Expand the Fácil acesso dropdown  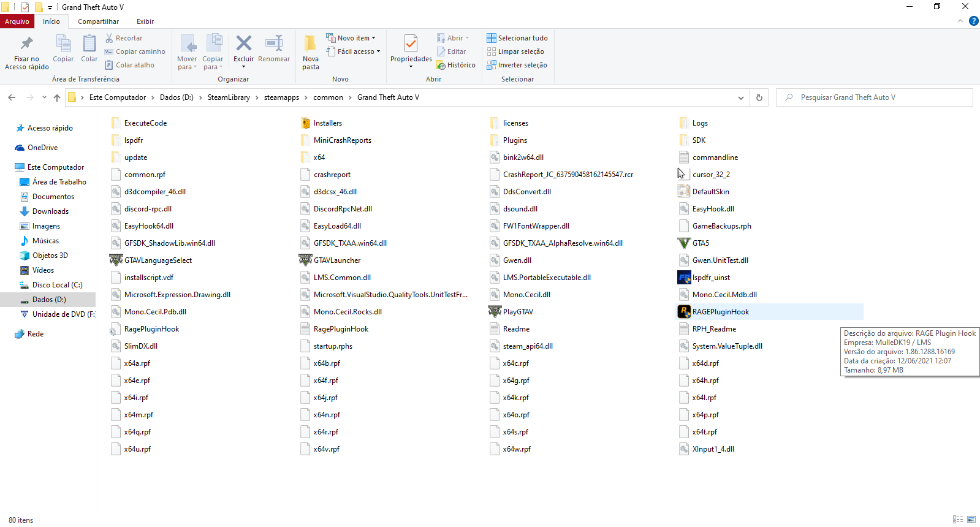(x=353, y=51)
